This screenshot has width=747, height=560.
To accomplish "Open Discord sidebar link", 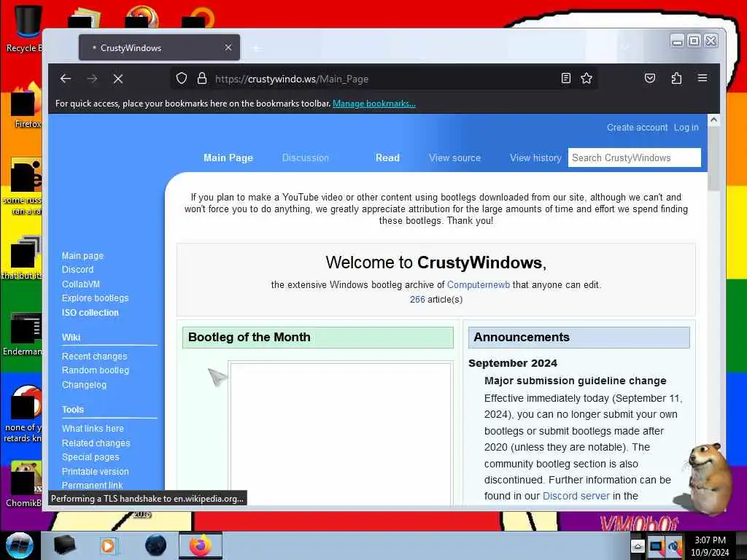I will pyautogui.click(x=77, y=270).
